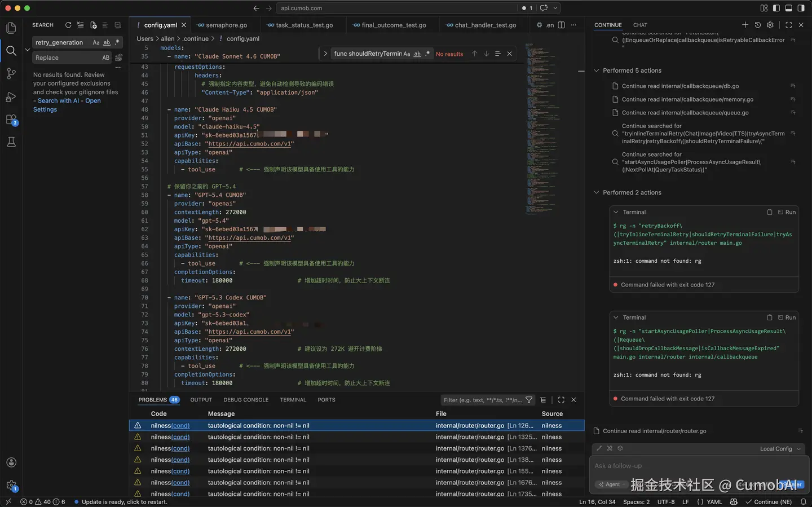The image size is (812, 507).
Task: Expand replace row in editor find widget
Action: coord(325,54)
